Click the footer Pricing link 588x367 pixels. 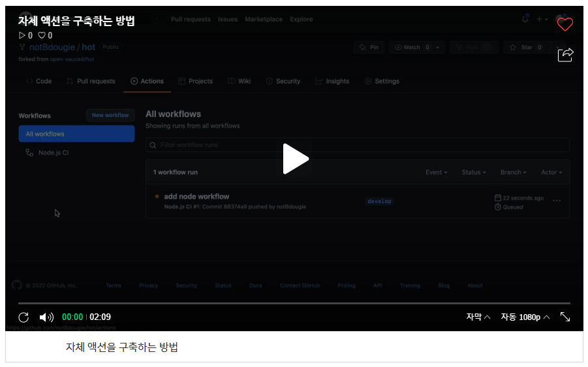click(347, 285)
